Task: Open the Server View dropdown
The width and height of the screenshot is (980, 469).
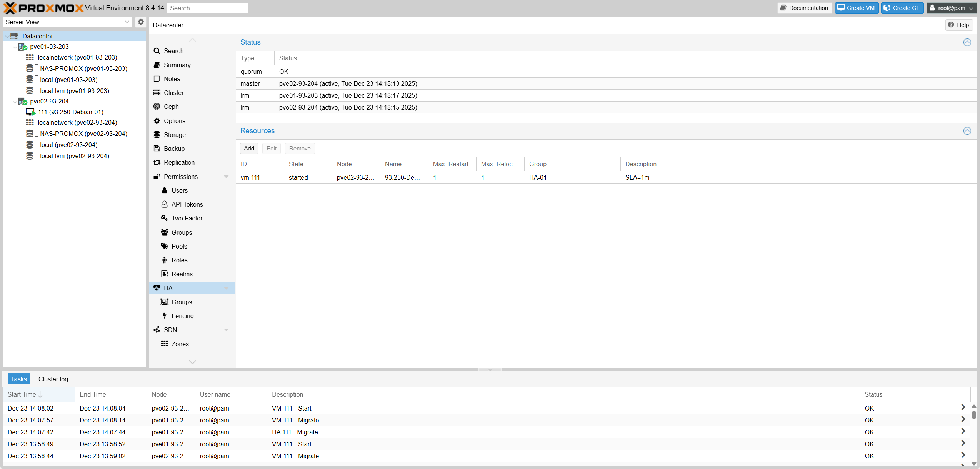Action: [x=127, y=22]
